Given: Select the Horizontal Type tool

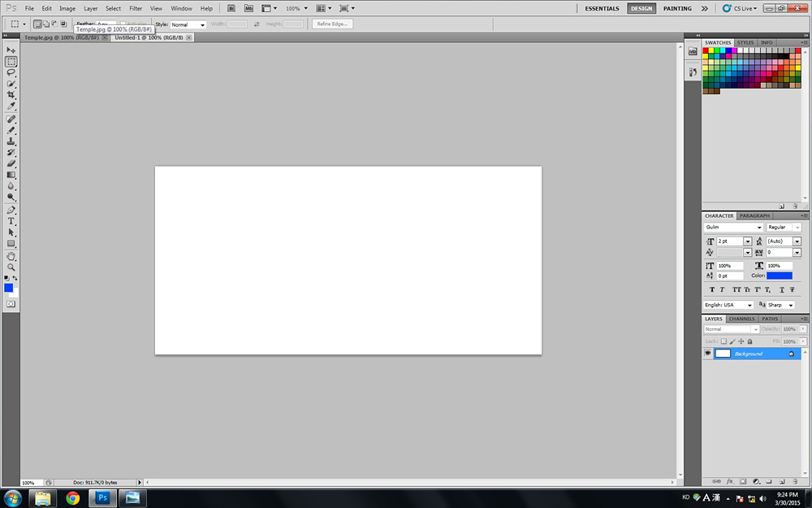Looking at the screenshot, I should point(11,221).
